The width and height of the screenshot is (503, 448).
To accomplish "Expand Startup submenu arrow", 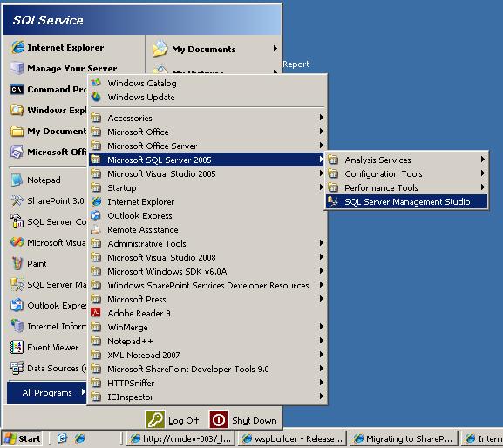I will click(321, 187).
